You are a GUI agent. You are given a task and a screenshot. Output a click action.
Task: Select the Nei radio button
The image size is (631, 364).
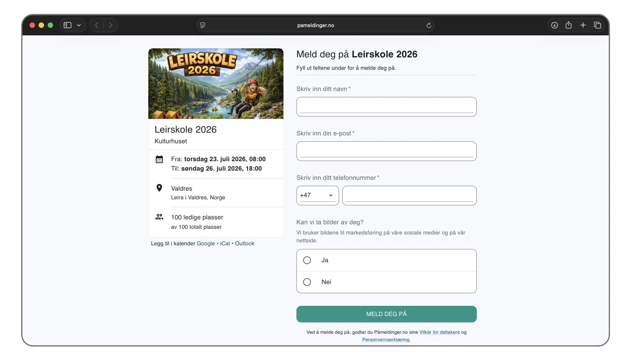[x=307, y=282]
